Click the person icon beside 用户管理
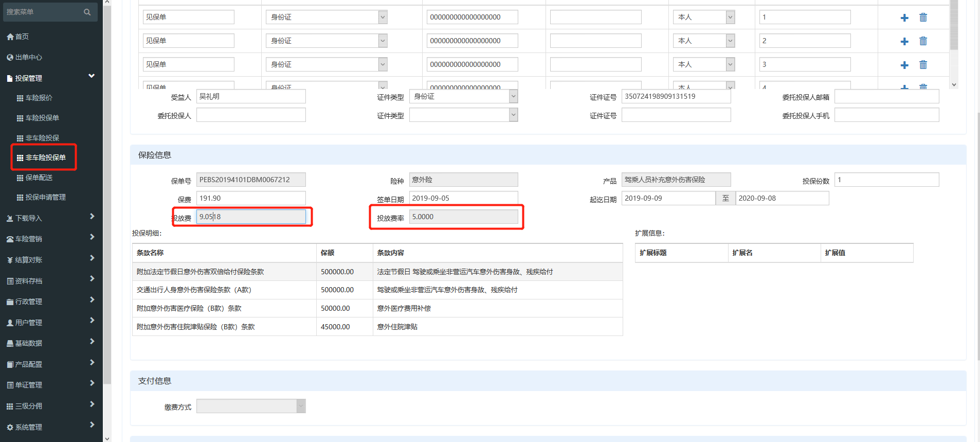Screen dimensions: 980x442 (x=10, y=323)
